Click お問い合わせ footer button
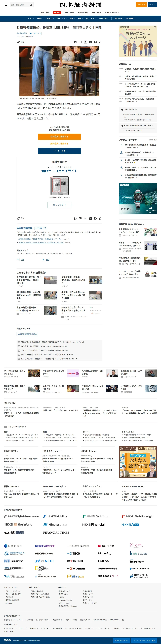Screen dimensions: 161x644 (x=122, y=640)
